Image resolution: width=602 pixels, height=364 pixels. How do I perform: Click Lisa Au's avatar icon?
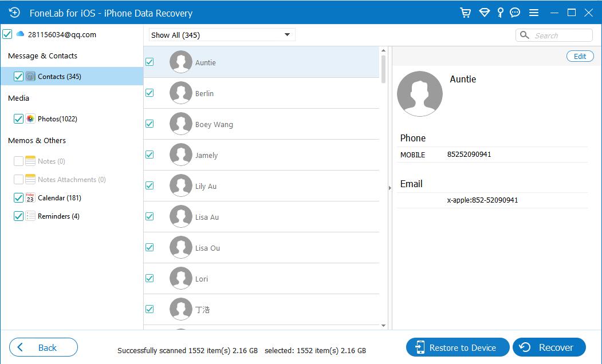point(181,216)
